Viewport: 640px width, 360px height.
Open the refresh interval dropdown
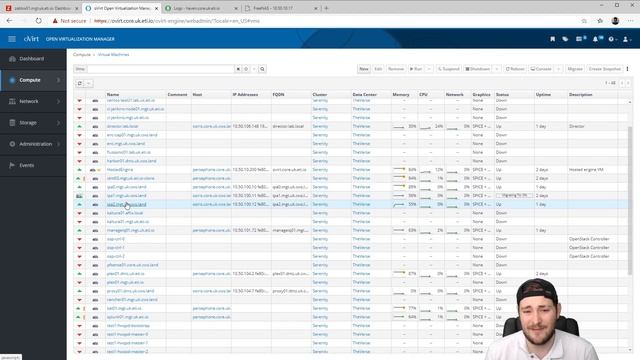(x=89, y=83)
